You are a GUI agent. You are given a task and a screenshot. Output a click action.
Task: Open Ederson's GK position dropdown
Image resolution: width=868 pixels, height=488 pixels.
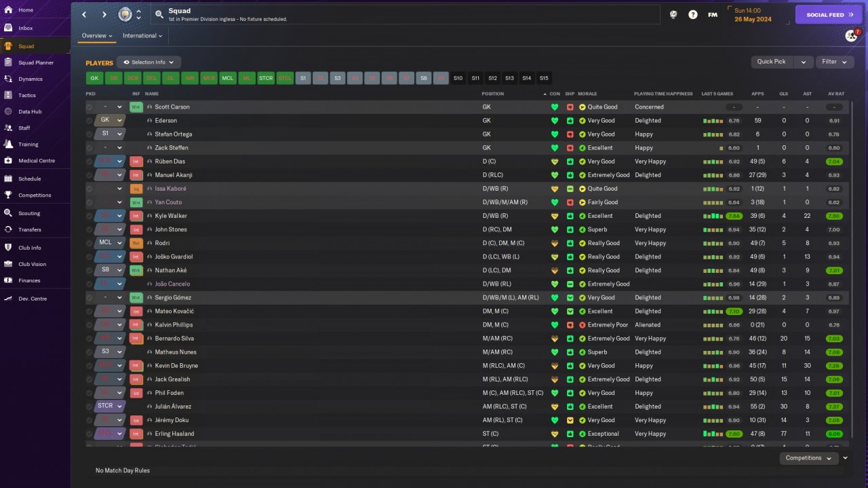pos(110,120)
